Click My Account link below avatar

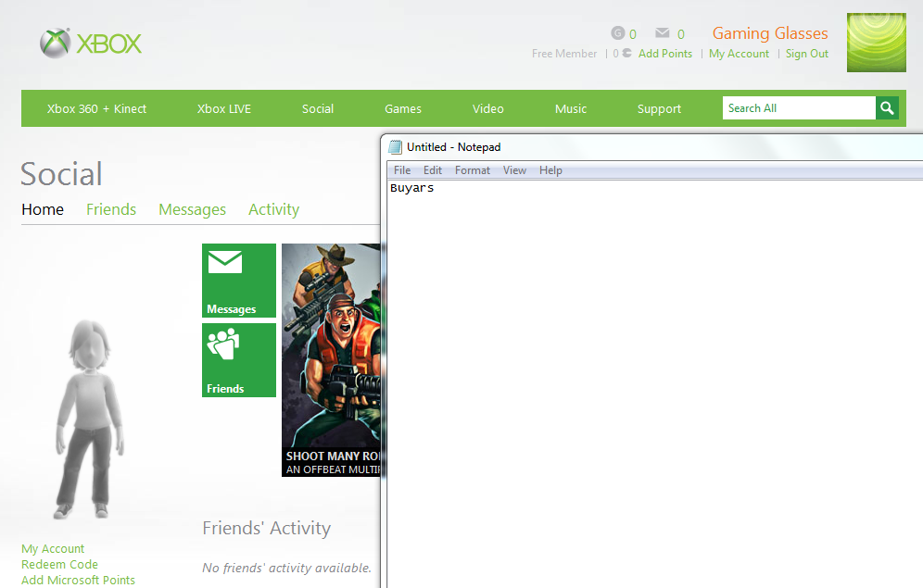coord(53,548)
